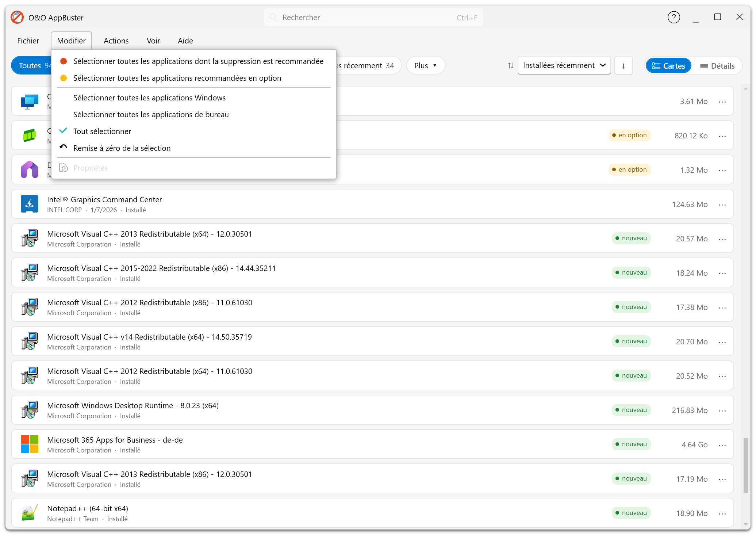Screen dimensions: 756x535
Task: Choose Sélectionner toutes les applications recommandées en option
Action: [194, 78]
